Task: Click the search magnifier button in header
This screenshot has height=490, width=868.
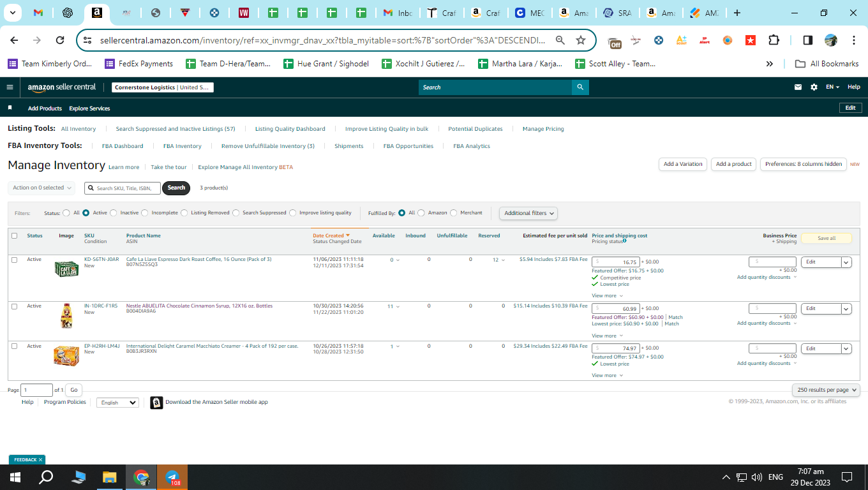Action: point(580,87)
